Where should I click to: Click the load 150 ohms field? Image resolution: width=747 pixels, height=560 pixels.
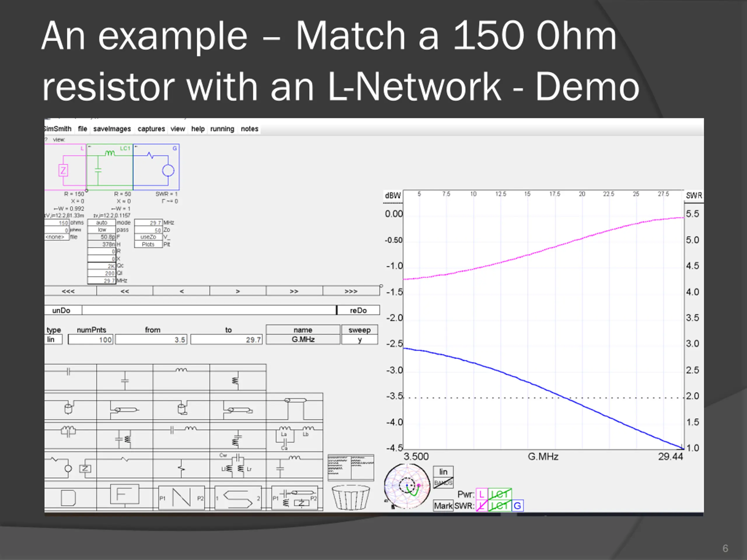point(57,223)
